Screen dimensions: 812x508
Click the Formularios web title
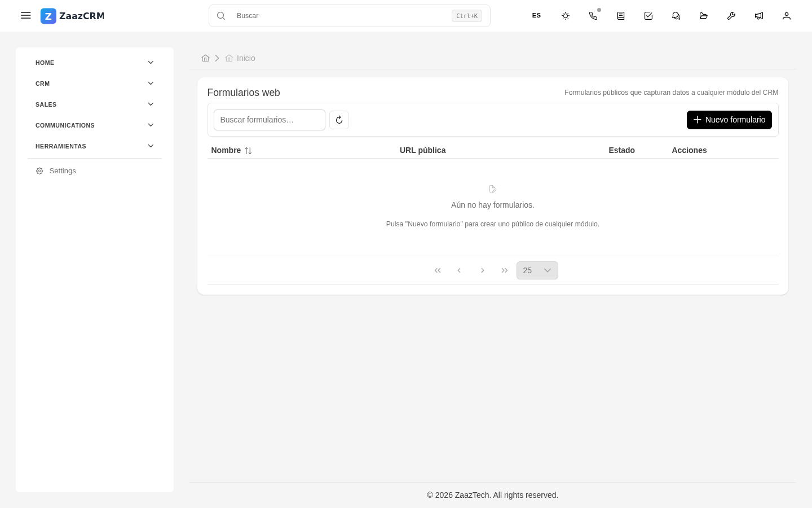(x=244, y=93)
